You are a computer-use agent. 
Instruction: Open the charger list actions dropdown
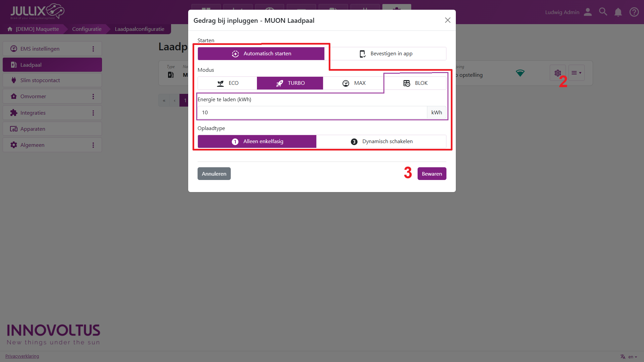[x=576, y=73]
